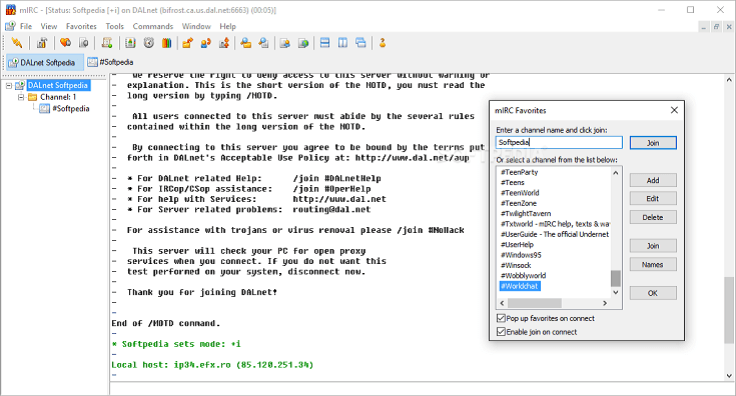Screen dimensions: 736x396
Task: Click the Names button in Favorites
Action: 653,265
